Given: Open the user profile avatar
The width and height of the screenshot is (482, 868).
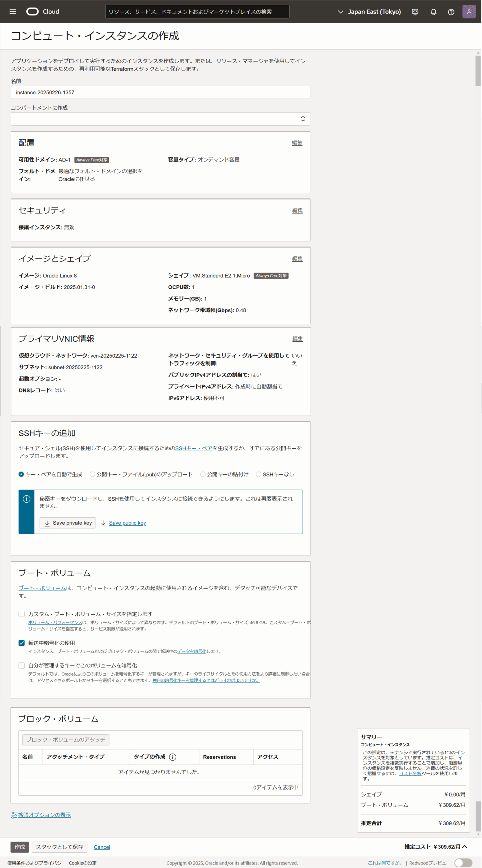Looking at the screenshot, I should pos(469,12).
